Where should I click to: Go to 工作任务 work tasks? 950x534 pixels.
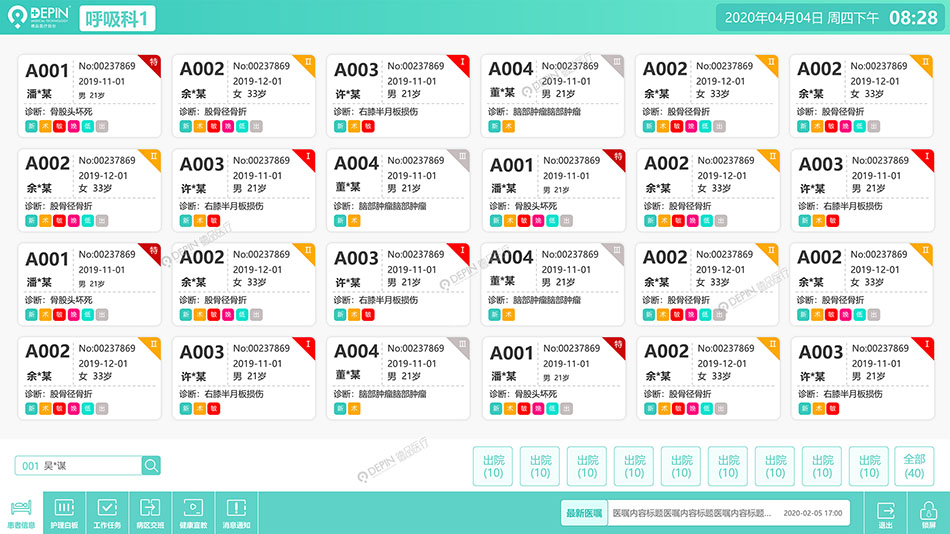click(107, 512)
